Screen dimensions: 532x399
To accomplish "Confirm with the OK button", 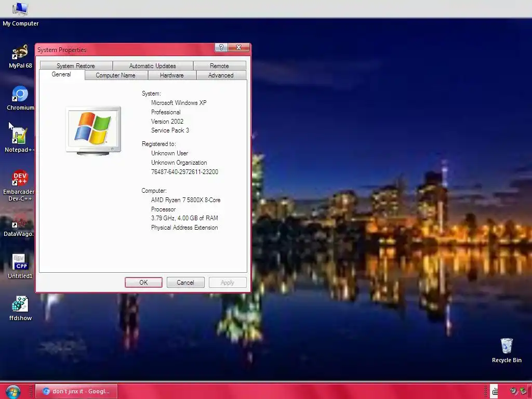I will [143, 282].
